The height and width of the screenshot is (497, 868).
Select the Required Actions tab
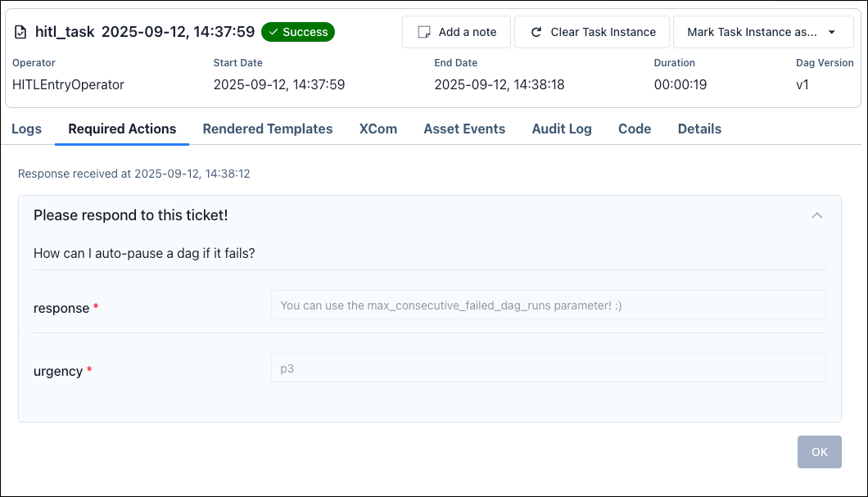tap(121, 129)
